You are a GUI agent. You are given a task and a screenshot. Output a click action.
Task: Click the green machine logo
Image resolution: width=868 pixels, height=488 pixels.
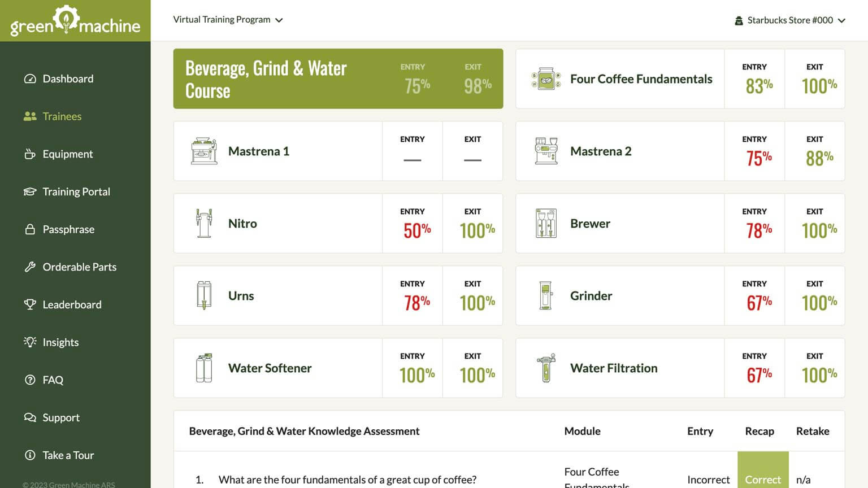pyautogui.click(x=75, y=21)
